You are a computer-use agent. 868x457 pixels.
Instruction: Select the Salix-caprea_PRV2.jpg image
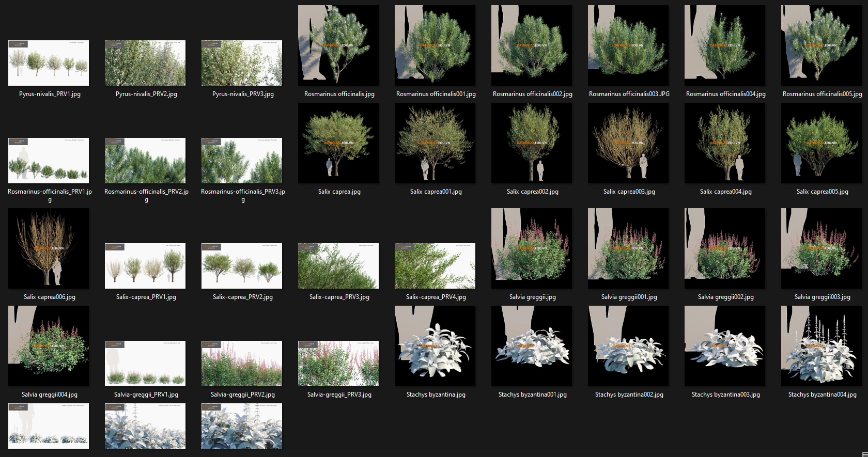pos(242,266)
